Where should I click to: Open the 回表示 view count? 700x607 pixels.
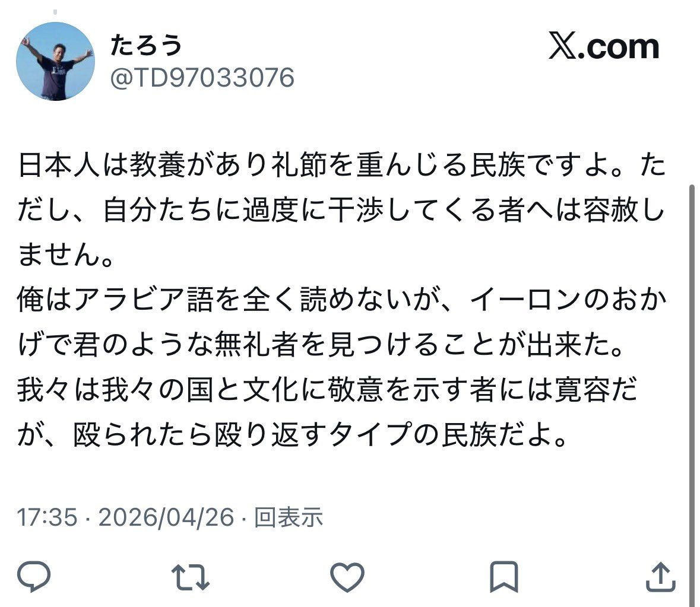(x=289, y=517)
